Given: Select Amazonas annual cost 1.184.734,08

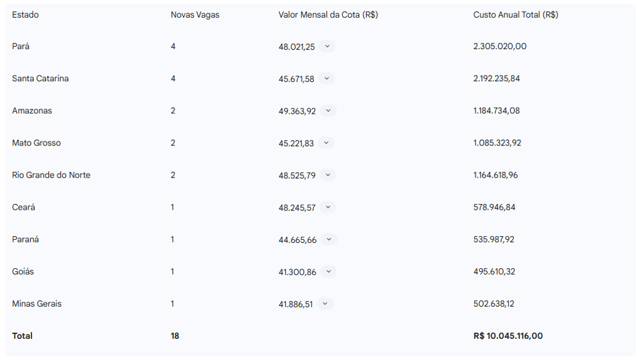Looking at the screenshot, I should pyautogui.click(x=497, y=111).
